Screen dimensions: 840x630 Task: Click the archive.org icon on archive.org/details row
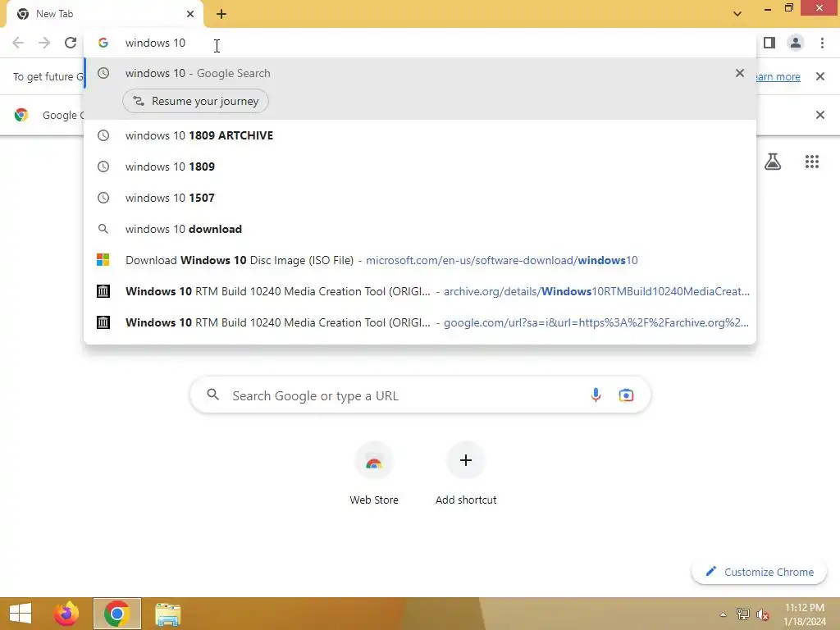103,291
